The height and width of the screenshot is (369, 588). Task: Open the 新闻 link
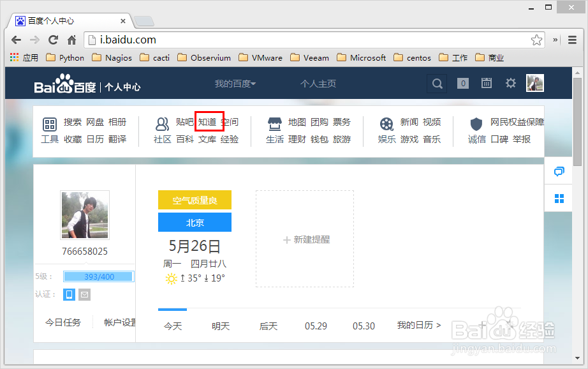point(409,122)
